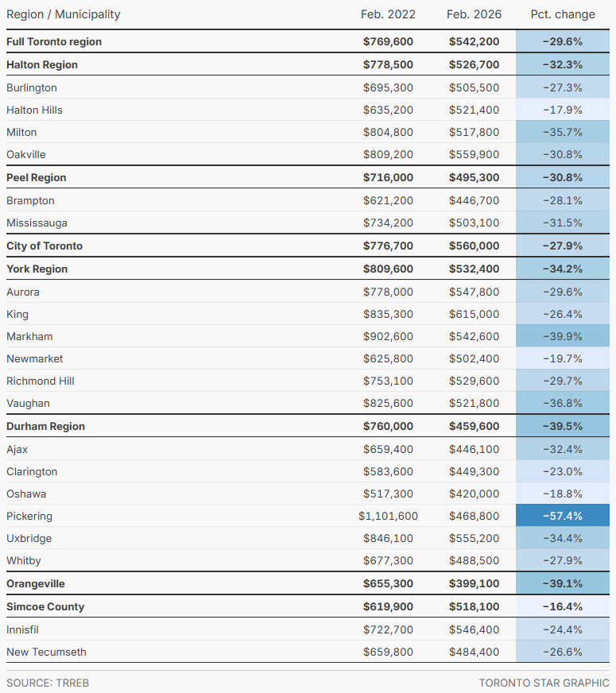The height and width of the screenshot is (693, 616).
Task: Click Pickering's dark blue −57.4% cell
Action: pyautogui.click(x=563, y=516)
